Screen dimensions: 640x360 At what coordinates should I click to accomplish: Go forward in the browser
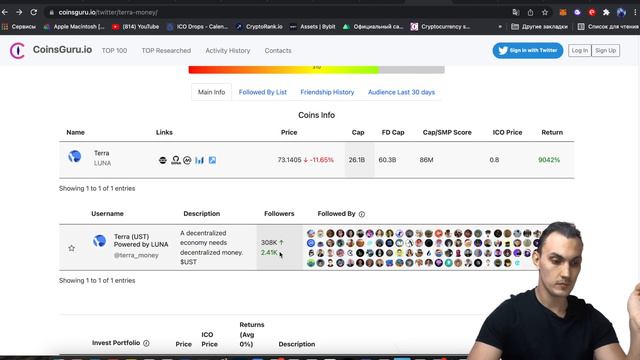pos(19,12)
